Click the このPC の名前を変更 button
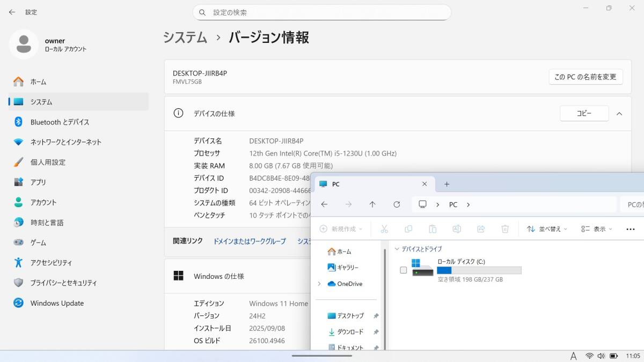Viewport: 644px width, 362px height. pos(586,77)
